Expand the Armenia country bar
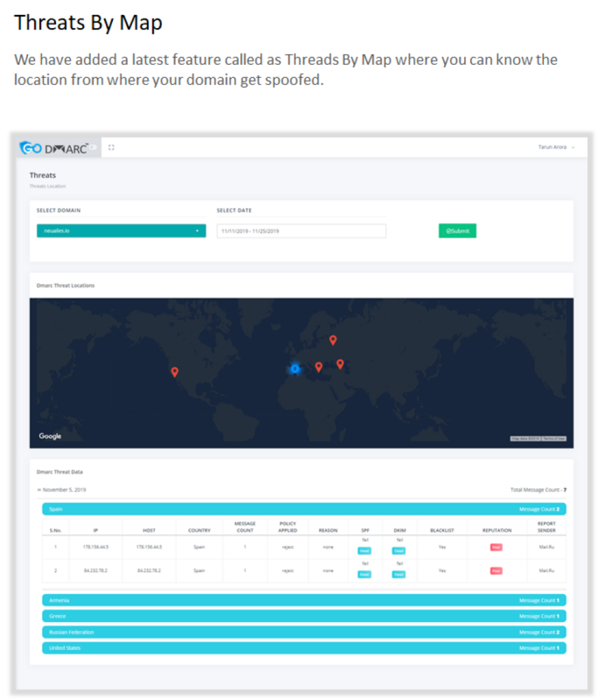The height and width of the screenshot is (700, 598). tap(304, 600)
